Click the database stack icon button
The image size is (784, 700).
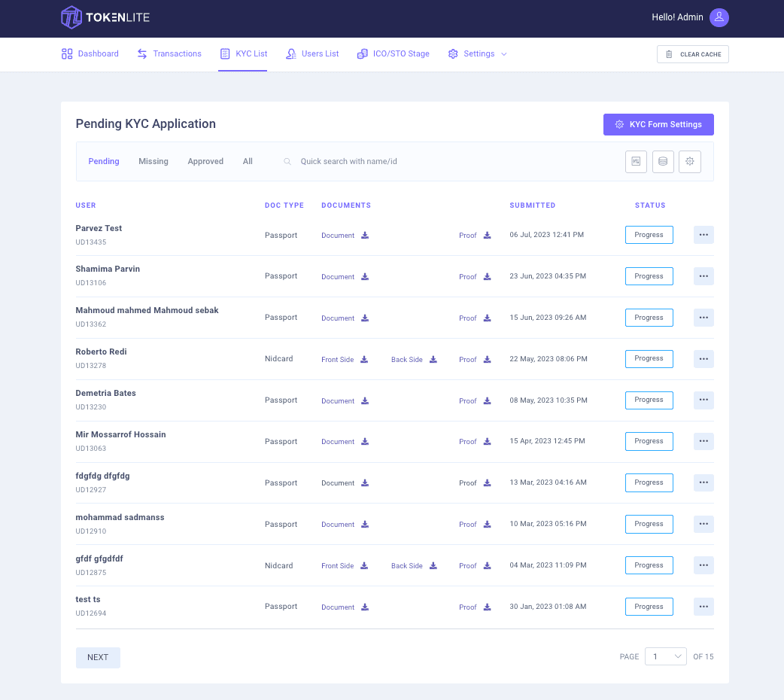point(663,162)
